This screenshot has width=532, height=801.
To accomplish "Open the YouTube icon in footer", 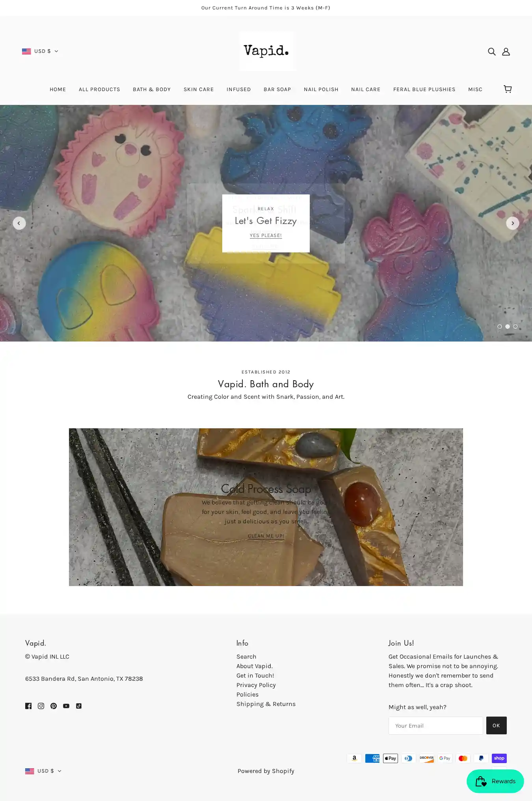I will click(66, 706).
